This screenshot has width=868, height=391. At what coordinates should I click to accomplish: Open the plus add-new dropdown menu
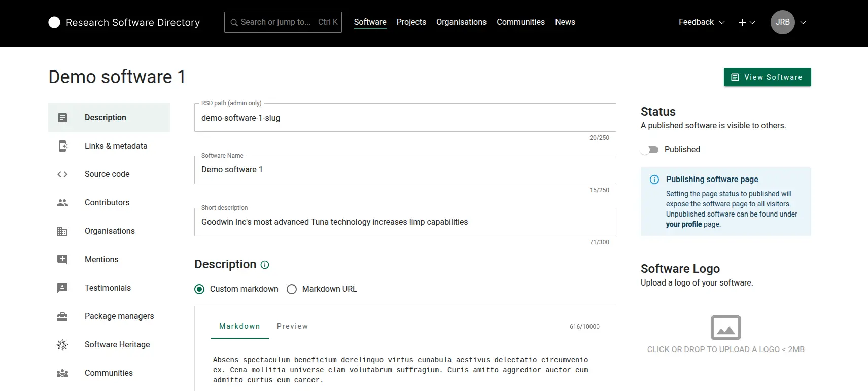coord(746,22)
